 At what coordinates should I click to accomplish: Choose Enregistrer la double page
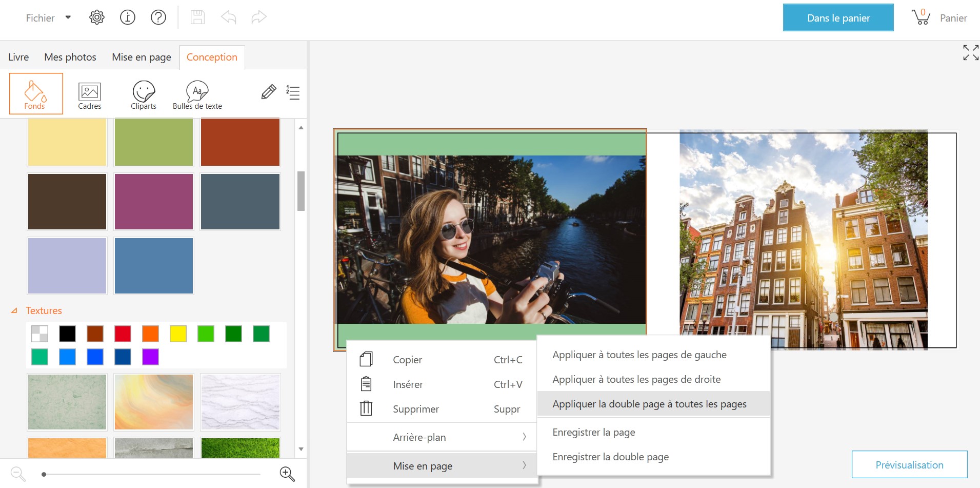pos(653,457)
